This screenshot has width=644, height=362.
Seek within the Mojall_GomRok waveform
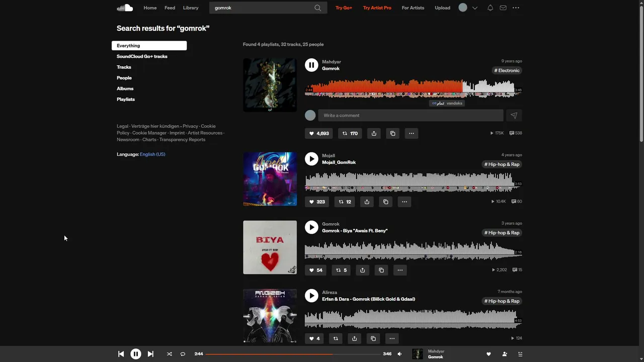click(413, 182)
